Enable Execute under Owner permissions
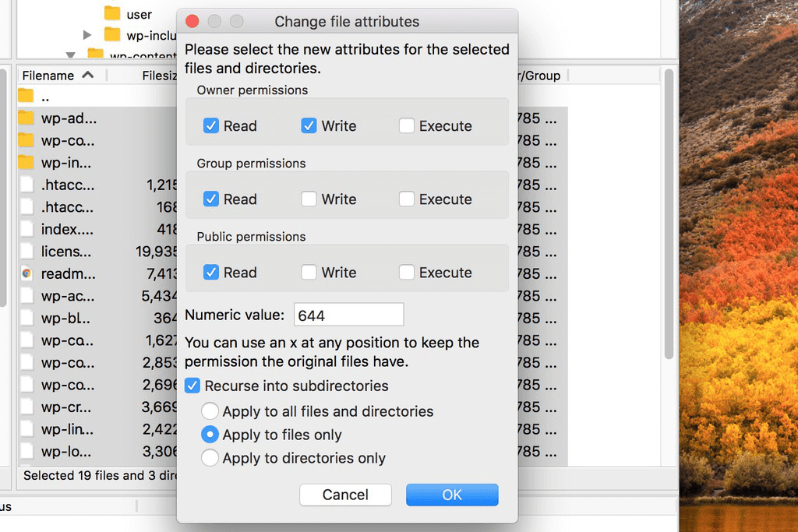 406,125
